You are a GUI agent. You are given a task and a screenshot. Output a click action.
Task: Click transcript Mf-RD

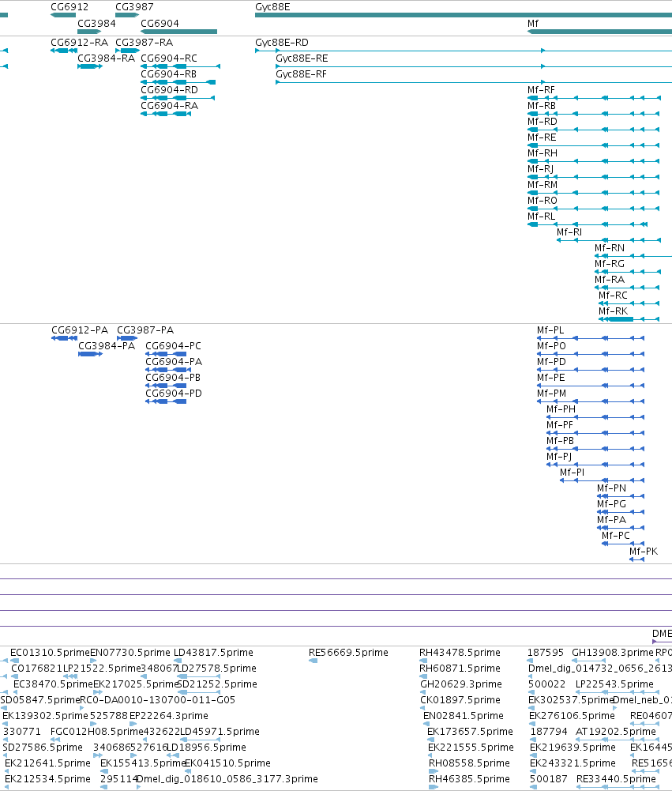542,121
